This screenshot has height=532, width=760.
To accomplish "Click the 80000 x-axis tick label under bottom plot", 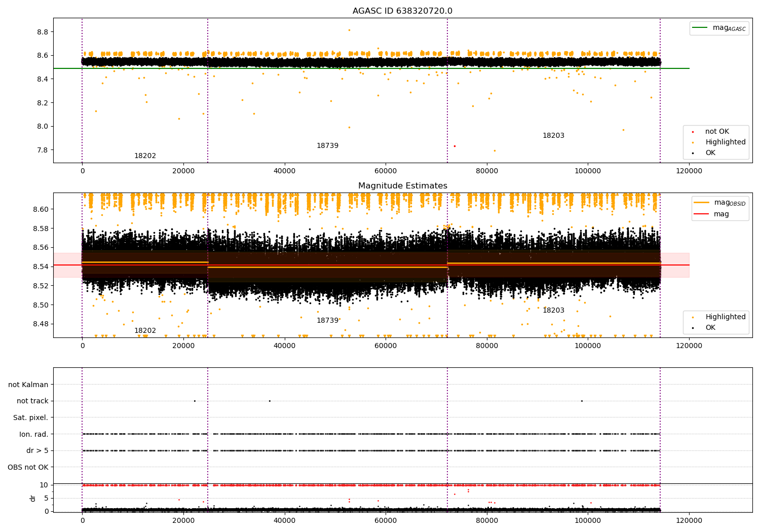I will 486,520.
